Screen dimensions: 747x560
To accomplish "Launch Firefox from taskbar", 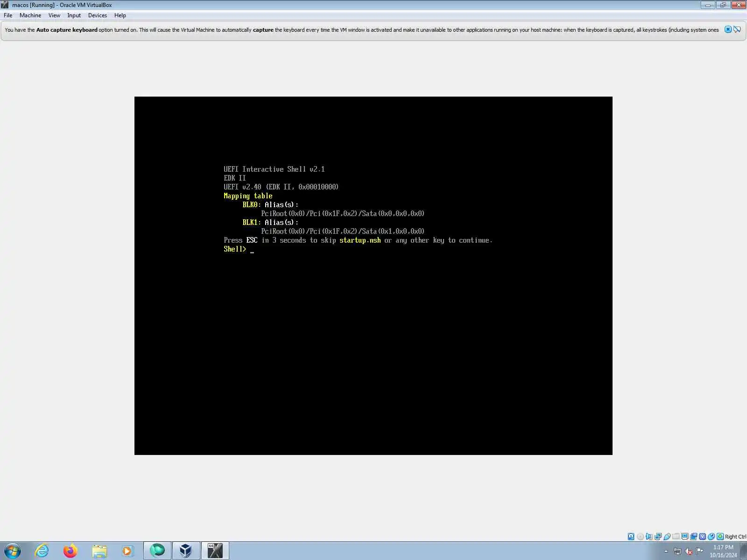I will click(70, 551).
